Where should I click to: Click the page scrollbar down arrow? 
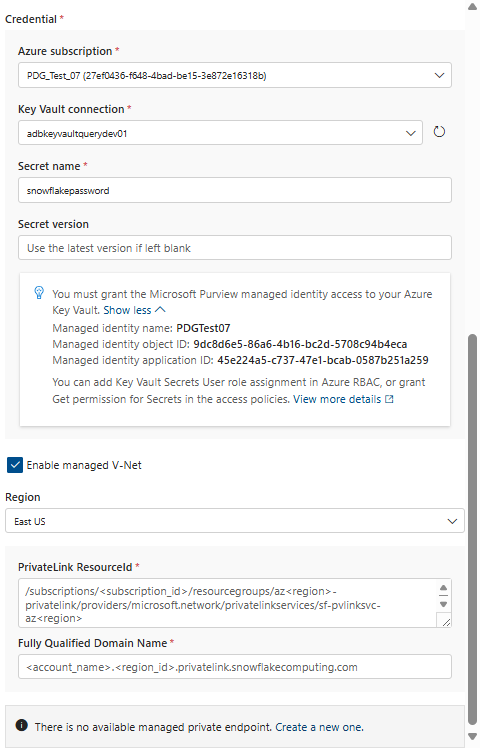[x=472, y=737]
